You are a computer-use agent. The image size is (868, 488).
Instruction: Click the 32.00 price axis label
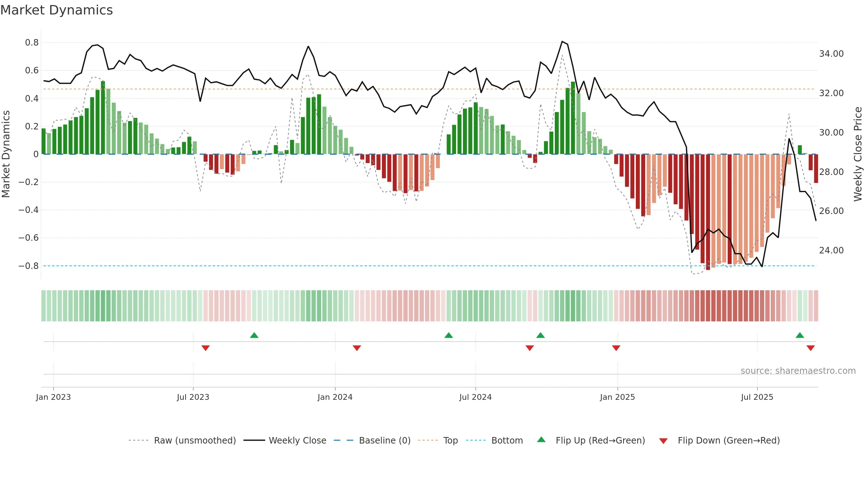point(831,93)
